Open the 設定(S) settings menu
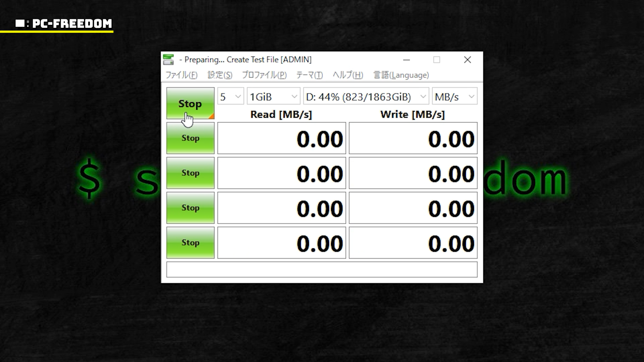The height and width of the screenshot is (362, 644). coord(220,75)
